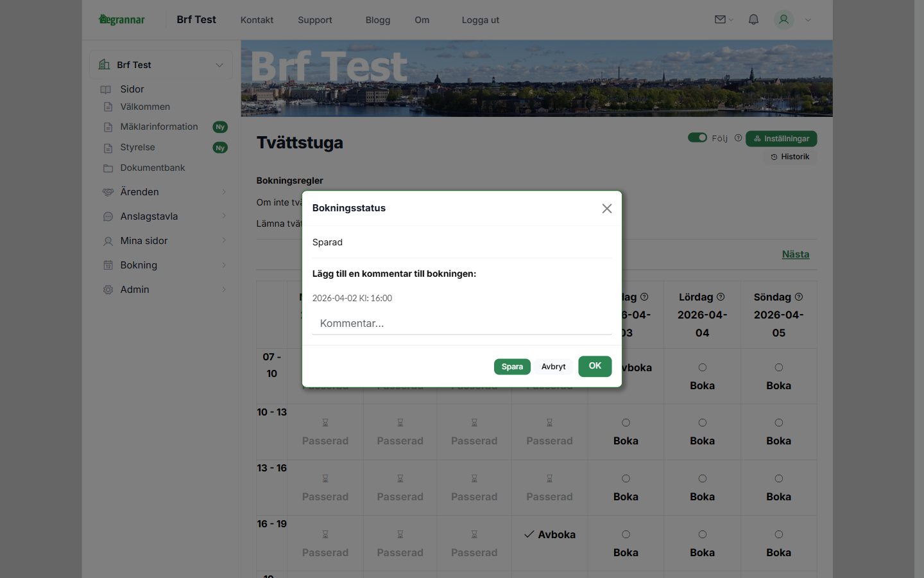924x578 pixels.
Task: Open Inställningar settings button
Action: click(x=782, y=139)
